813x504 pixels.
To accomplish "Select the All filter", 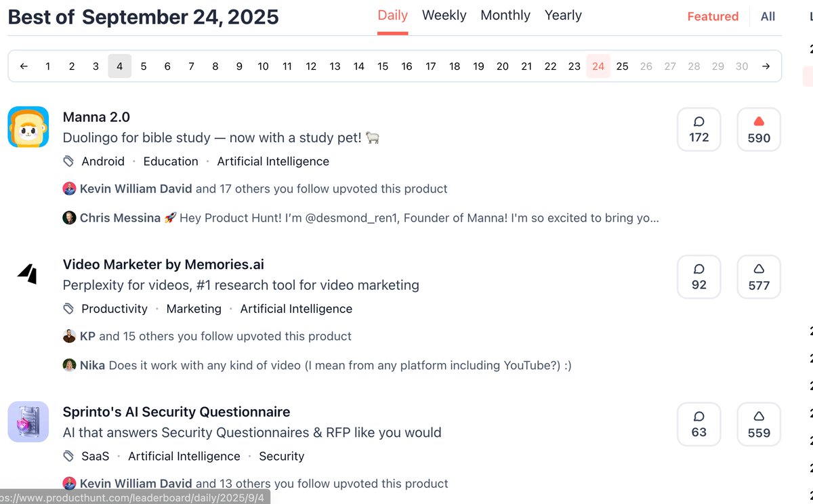I will click(x=768, y=16).
